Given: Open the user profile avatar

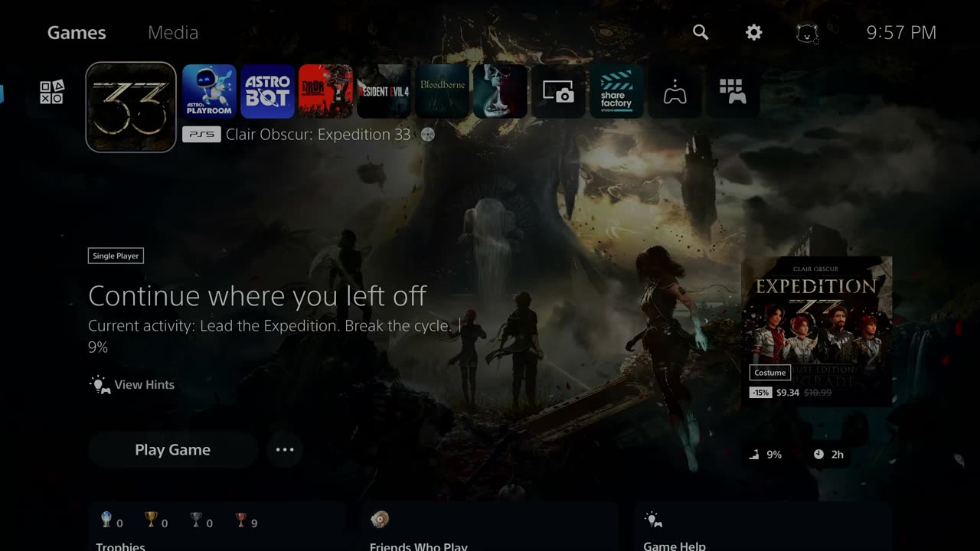Looking at the screenshot, I should coord(807,33).
